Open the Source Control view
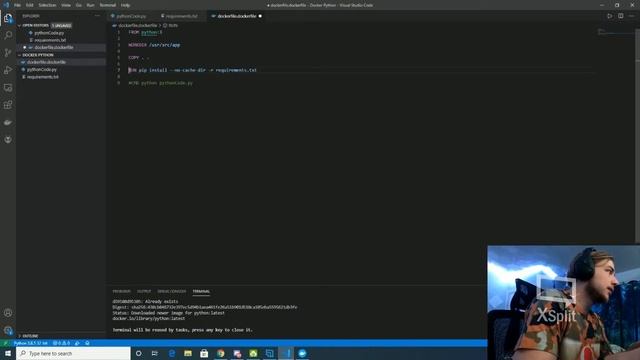This screenshot has height=360, width=640. 8,53
